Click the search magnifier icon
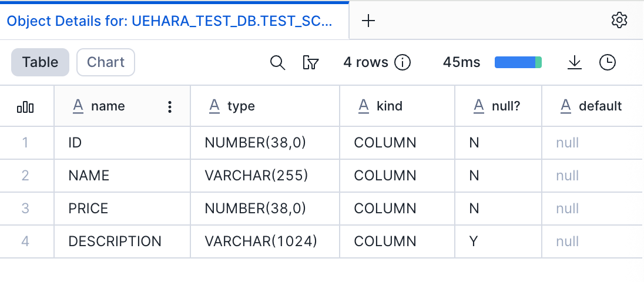The width and height of the screenshot is (644, 282). click(x=277, y=62)
